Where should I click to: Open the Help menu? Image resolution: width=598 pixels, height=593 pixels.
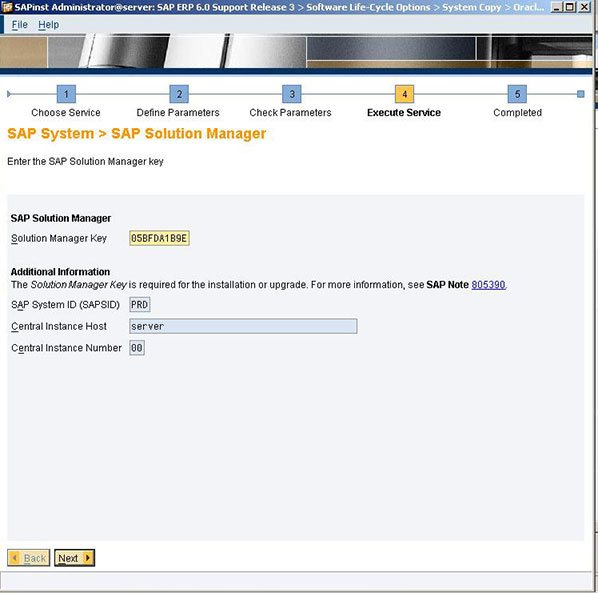click(x=48, y=25)
